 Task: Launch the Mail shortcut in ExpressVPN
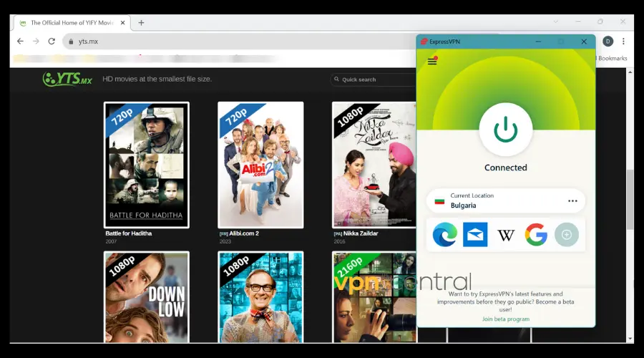475,235
